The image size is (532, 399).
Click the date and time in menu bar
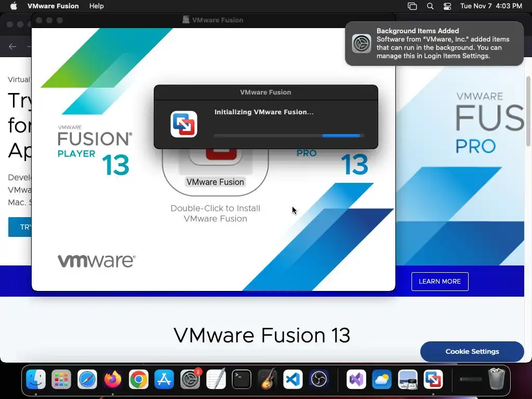point(491,6)
